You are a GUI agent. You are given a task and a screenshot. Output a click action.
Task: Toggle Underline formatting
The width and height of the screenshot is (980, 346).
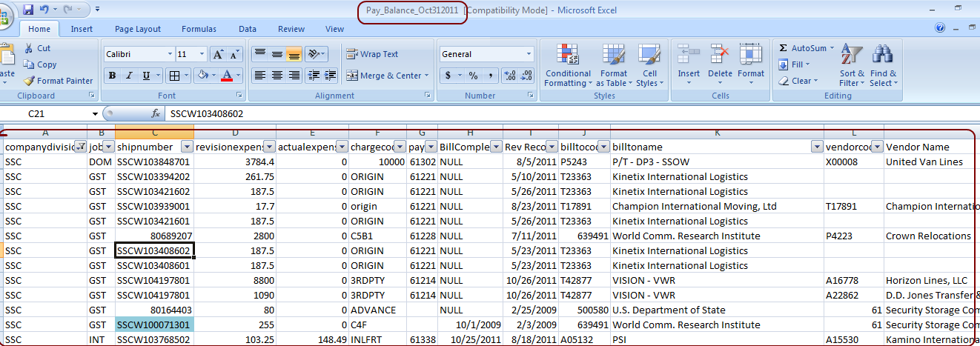tap(146, 76)
